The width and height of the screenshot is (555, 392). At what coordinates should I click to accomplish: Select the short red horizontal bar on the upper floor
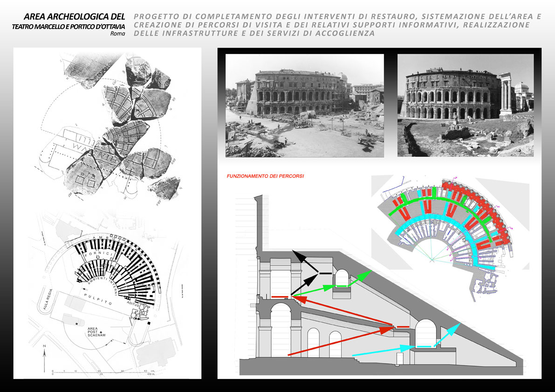click(x=281, y=297)
